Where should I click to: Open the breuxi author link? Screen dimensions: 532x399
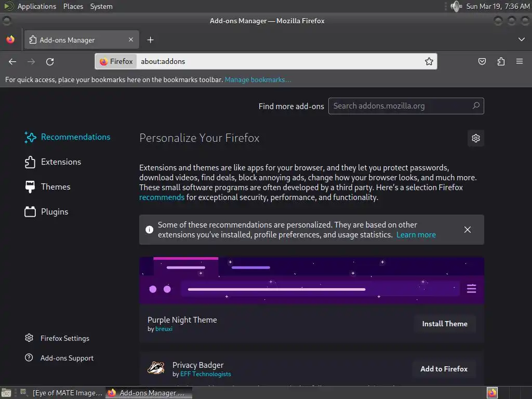[x=164, y=329]
